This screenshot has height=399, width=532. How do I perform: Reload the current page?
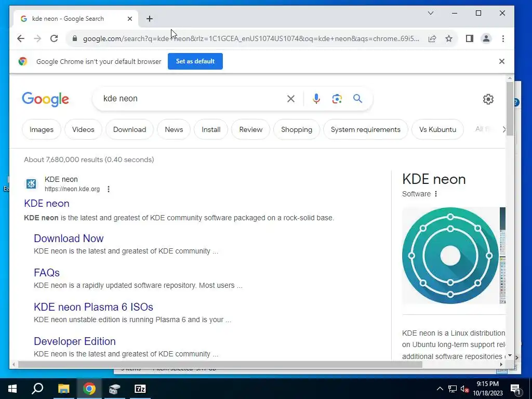click(x=54, y=38)
